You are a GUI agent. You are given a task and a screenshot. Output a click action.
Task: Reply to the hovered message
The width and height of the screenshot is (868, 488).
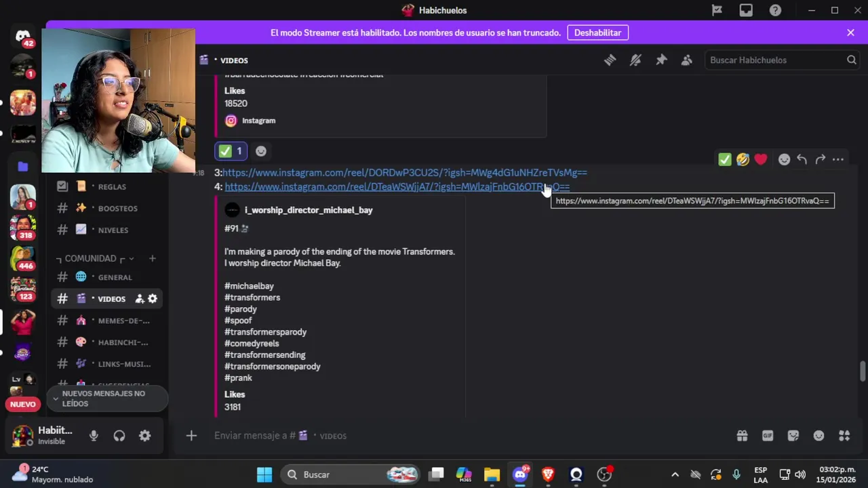click(x=802, y=159)
